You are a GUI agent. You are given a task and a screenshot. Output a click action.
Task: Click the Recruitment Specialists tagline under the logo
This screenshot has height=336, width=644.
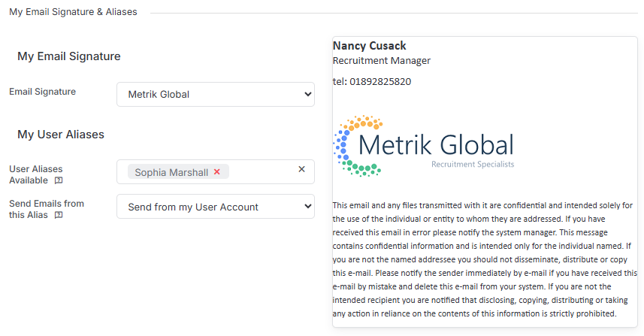click(473, 165)
